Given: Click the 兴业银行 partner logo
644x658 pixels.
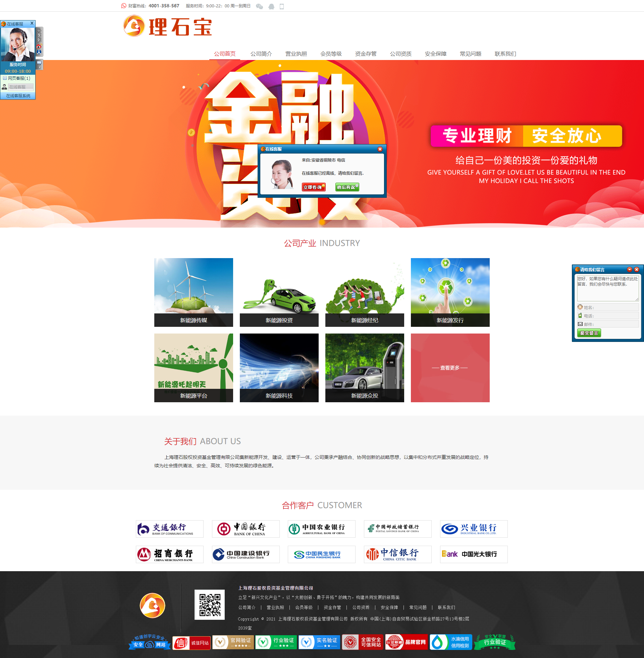Looking at the screenshot, I should [474, 529].
